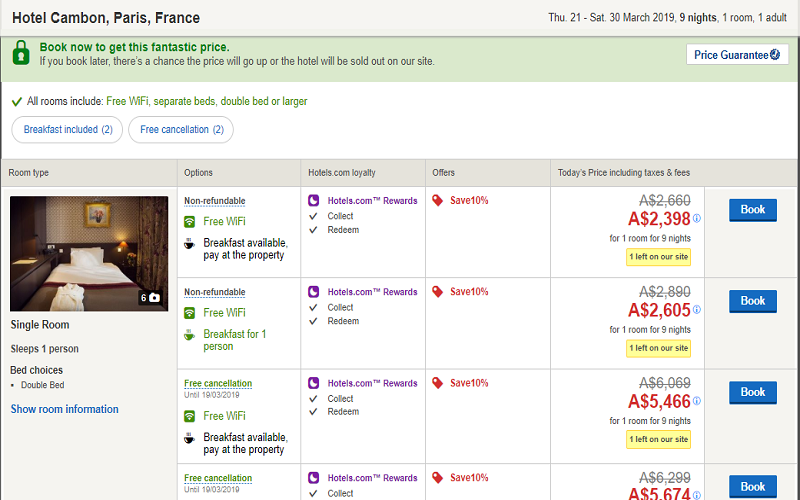Open Hotels.com Rewards link in A$5,674 row

(372, 478)
